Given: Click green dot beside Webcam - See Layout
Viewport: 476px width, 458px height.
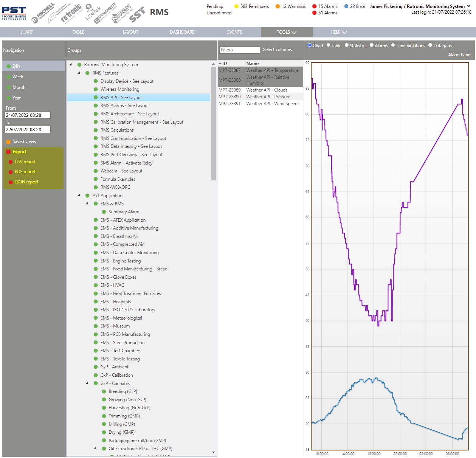Looking at the screenshot, I should click(x=96, y=171).
